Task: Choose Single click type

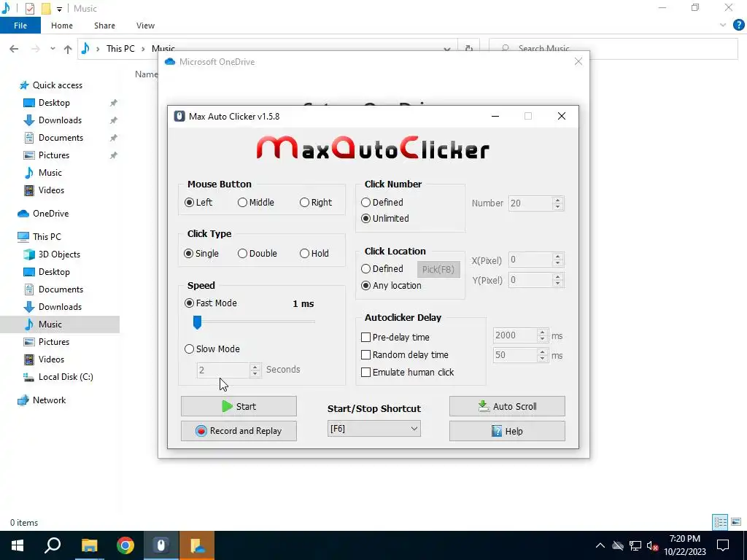Action: click(x=201, y=253)
